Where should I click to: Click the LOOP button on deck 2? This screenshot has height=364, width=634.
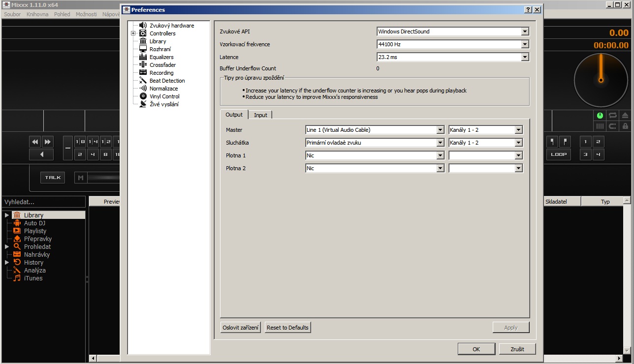(x=559, y=154)
